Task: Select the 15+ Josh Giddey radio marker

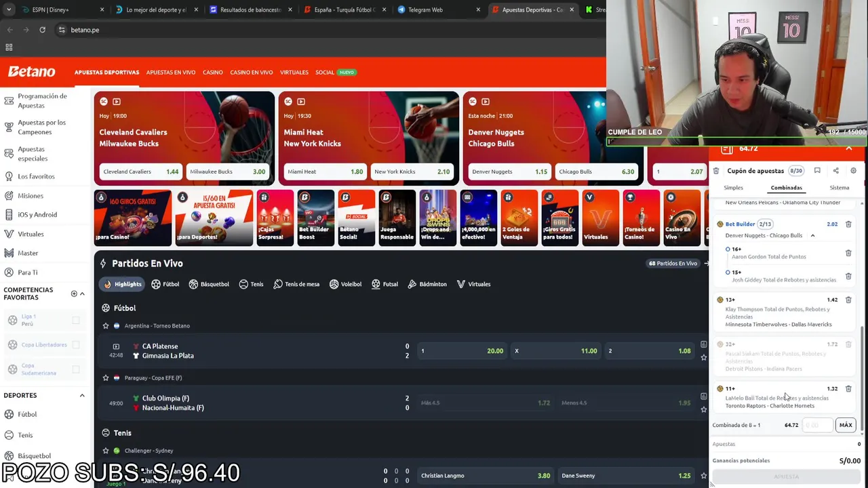Action: (x=728, y=272)
